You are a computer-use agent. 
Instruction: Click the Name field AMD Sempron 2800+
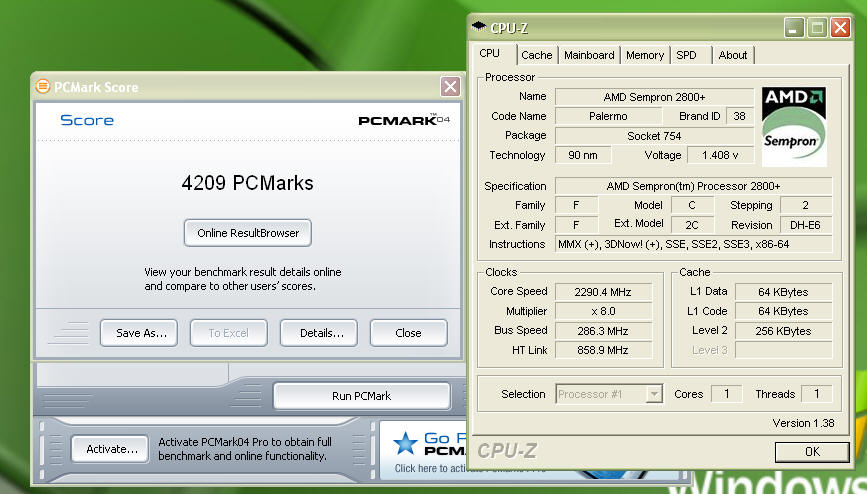point(654,97)
